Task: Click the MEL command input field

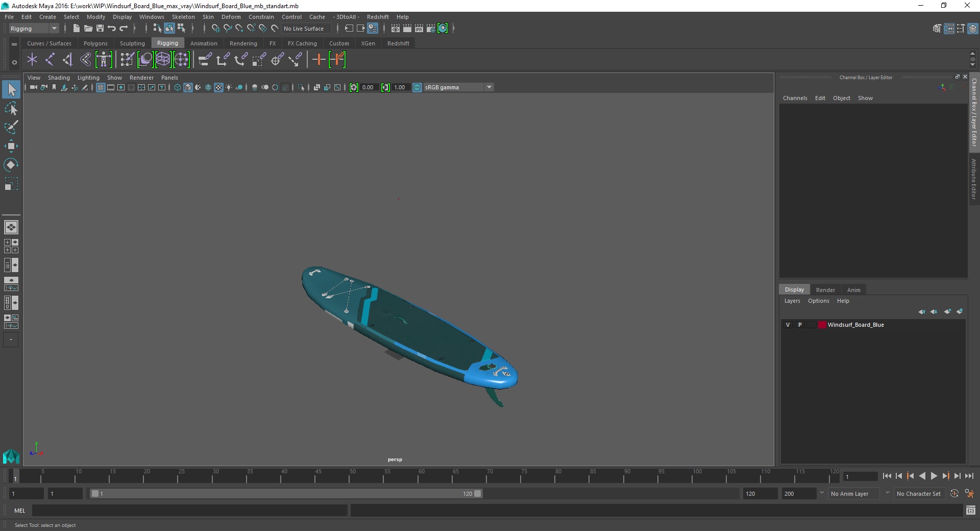Action: 189,510
